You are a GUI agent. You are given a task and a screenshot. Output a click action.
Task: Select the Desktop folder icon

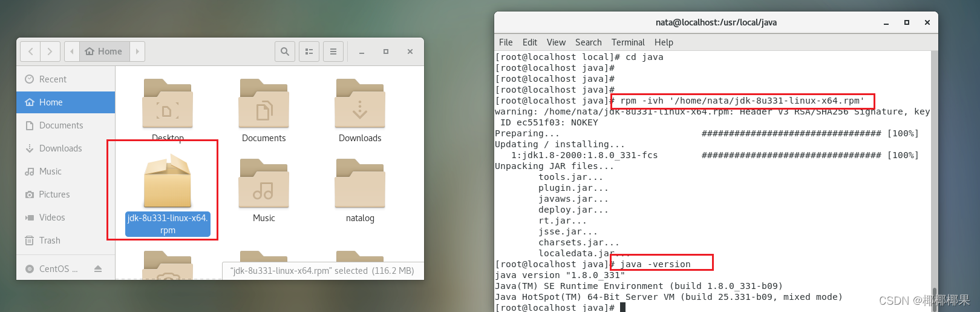pyautogui.click(x=168, y=103)
